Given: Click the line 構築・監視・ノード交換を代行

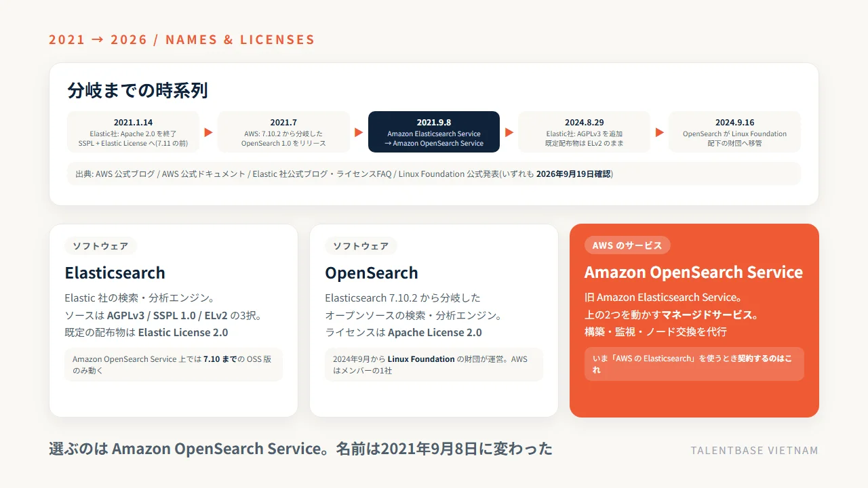Looking at the screenshot, I should click(656, 332).
